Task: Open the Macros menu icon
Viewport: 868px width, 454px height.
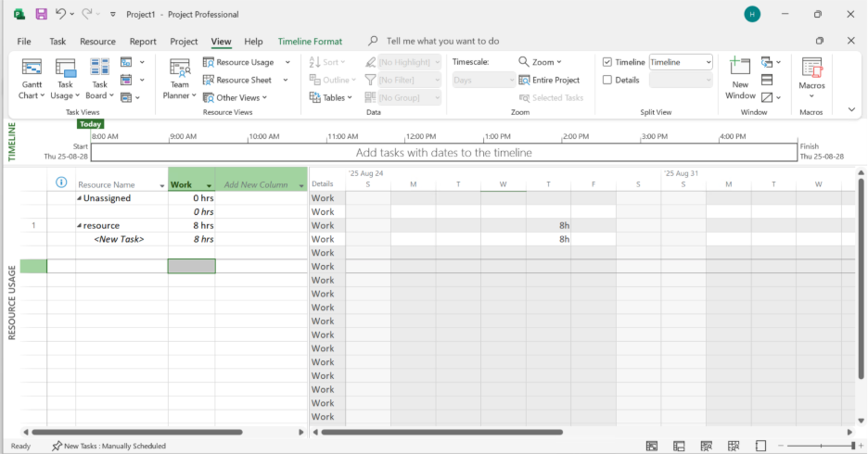Action: 811,68
